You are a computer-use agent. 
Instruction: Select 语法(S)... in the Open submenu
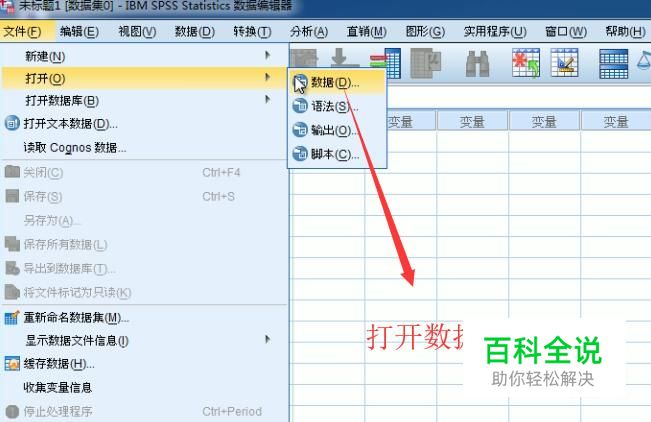tap(337, 106)
